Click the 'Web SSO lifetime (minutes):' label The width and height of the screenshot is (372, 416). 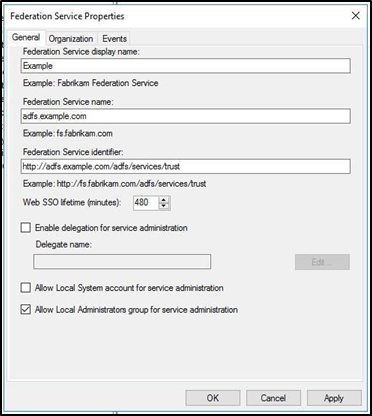click(72, 202)
